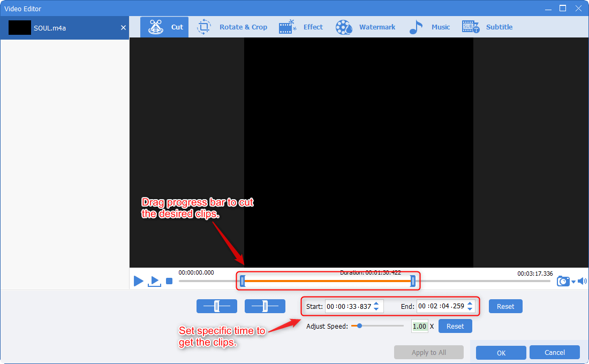
Task: Stop playback with the square stop icon
Action: click(x=169, y=281)
